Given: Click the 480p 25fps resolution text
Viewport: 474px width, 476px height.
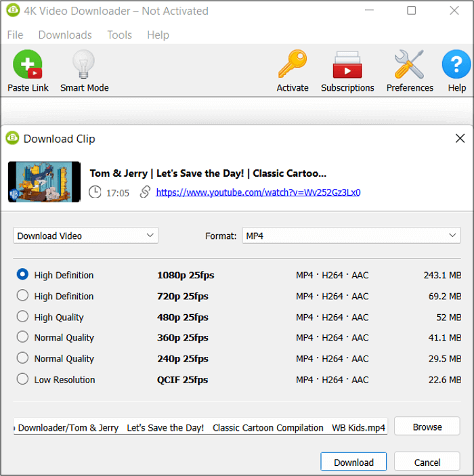Looking at the screenshot, I should pyautogui.click(x=183, y=318).
